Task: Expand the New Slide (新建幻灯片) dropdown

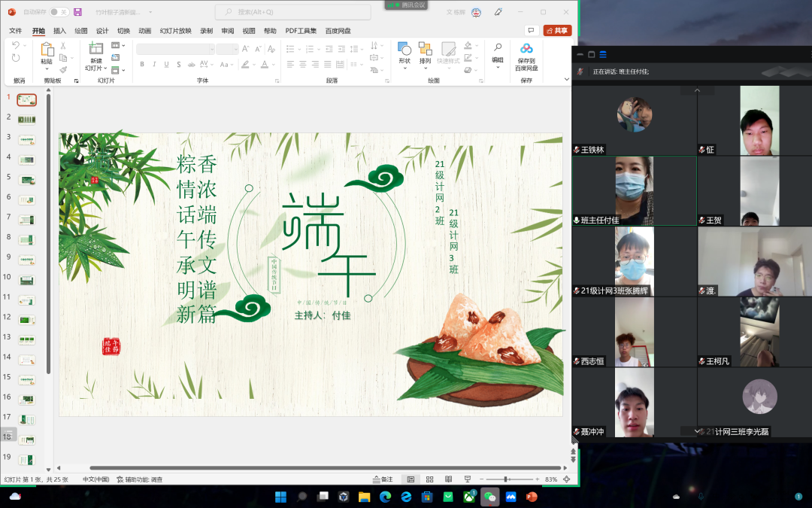Action: pyautogui.click(x=96, y=68)
